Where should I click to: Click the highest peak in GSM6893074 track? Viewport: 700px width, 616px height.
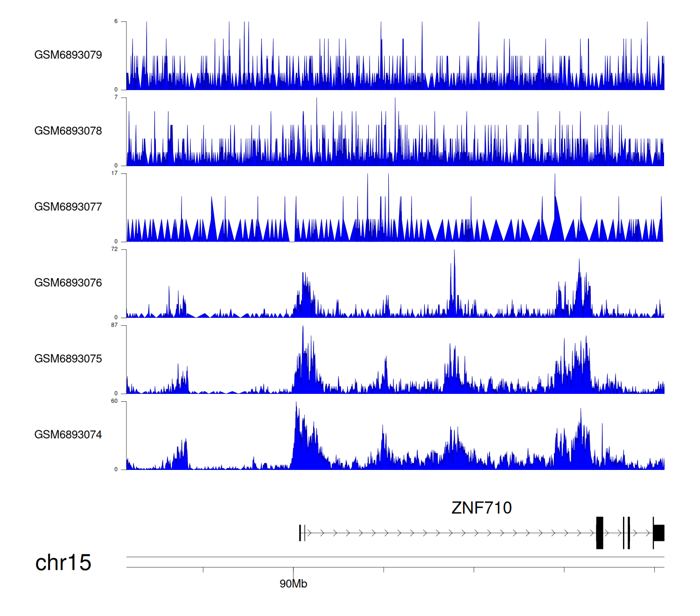pos(296,404)
